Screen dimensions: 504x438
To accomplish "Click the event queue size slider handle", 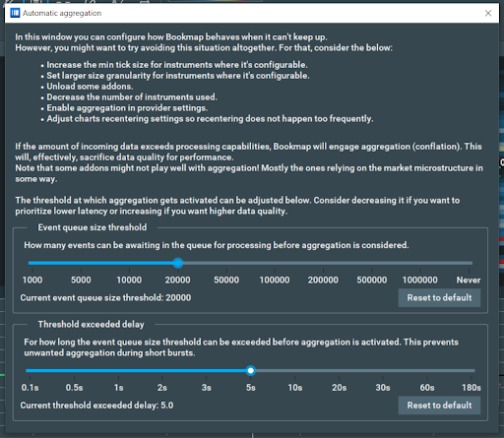I will tap(178, 263).
